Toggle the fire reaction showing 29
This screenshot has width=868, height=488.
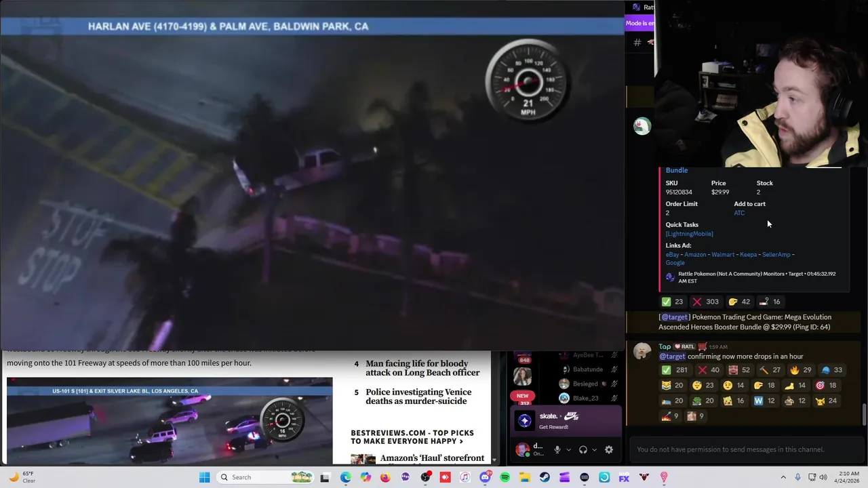[x=801, y=370]
